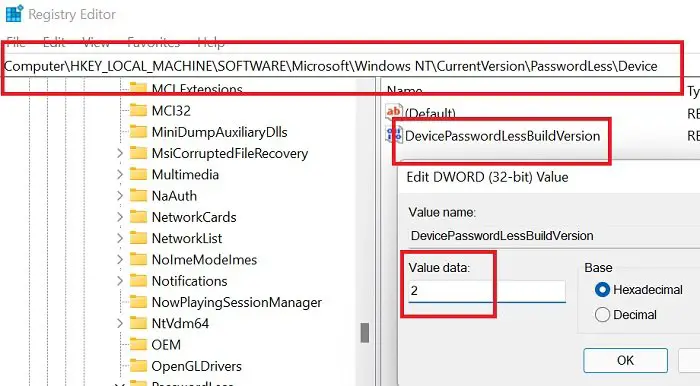Click the tree pane vertical scrollbar thumb
The width and height of the screenshot is (700, 386).
tap(365, 333)
